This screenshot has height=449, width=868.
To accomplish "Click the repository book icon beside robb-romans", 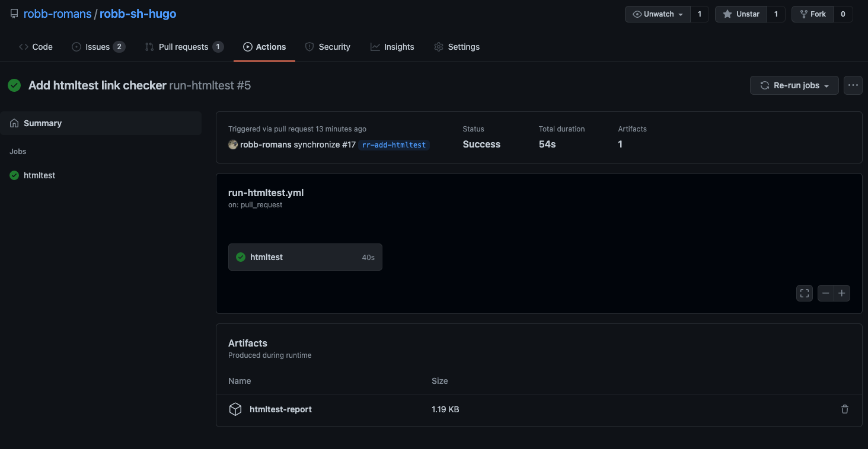I will [x=14, y=14].
